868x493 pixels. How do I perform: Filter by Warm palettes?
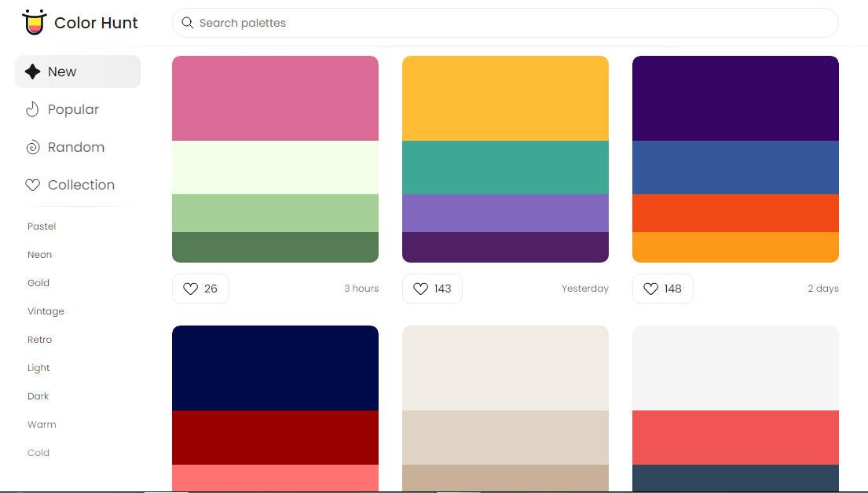(42, 425)
